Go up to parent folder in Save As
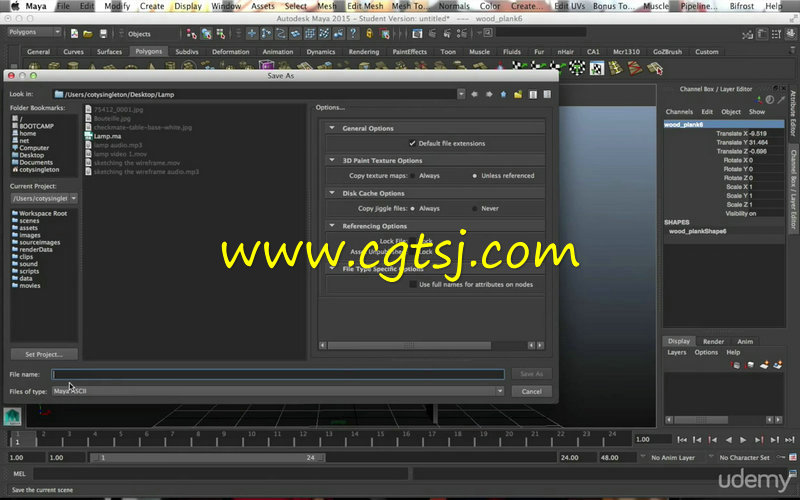 (504, 94)
